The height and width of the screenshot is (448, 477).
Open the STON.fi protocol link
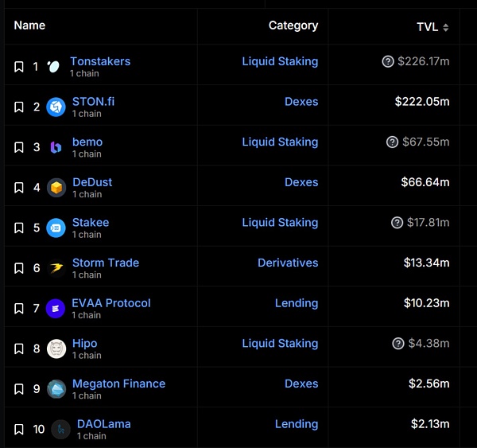[x=93, y=102]
